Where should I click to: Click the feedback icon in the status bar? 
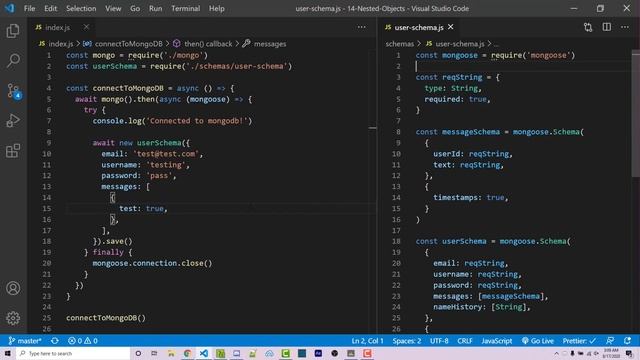[x=610, y=340]
